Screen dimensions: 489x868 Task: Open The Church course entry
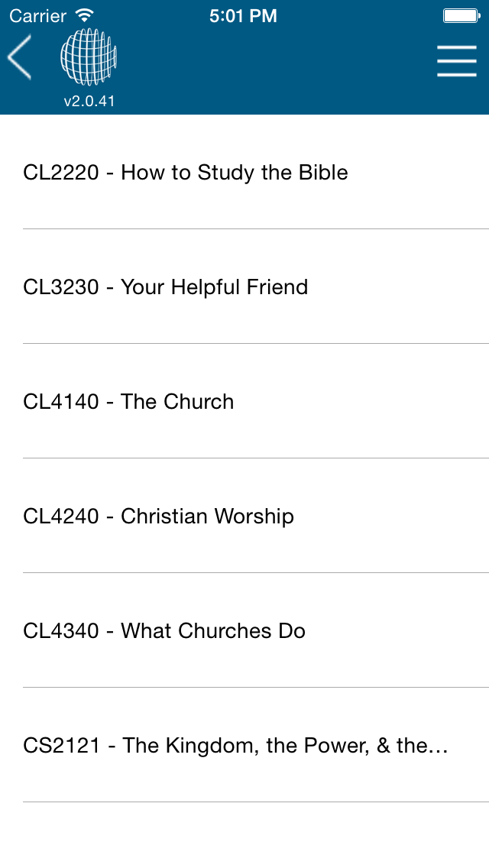click(177, 402)
